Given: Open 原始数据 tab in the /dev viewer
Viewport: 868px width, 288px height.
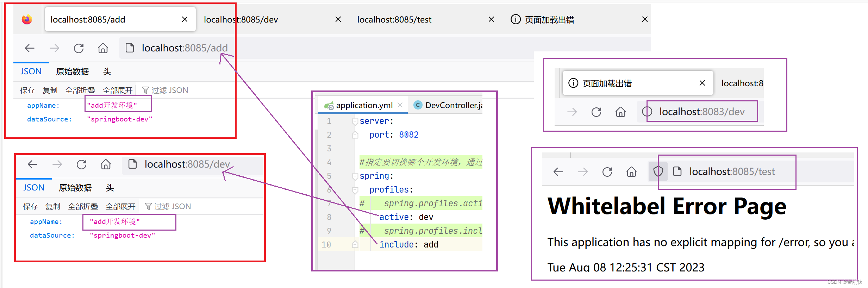Looking at the screenshot, I should point(75,188).
